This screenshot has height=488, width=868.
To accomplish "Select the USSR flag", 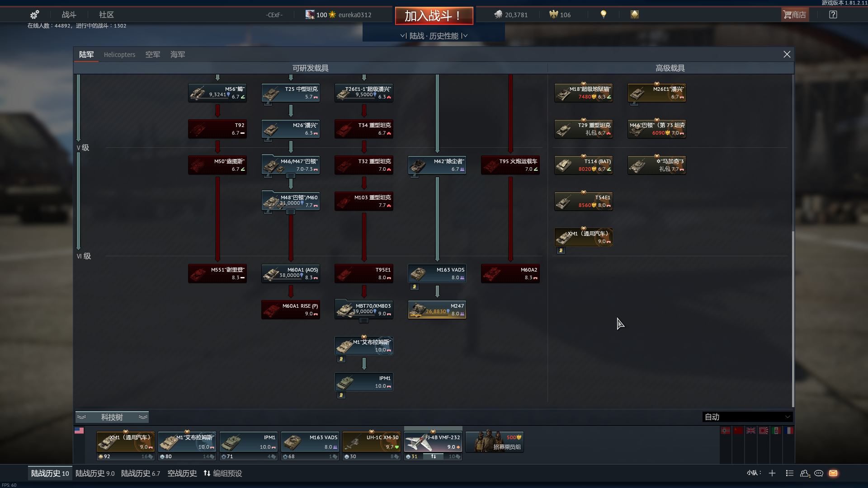I will pyautogui.click(x=738, y=431).
